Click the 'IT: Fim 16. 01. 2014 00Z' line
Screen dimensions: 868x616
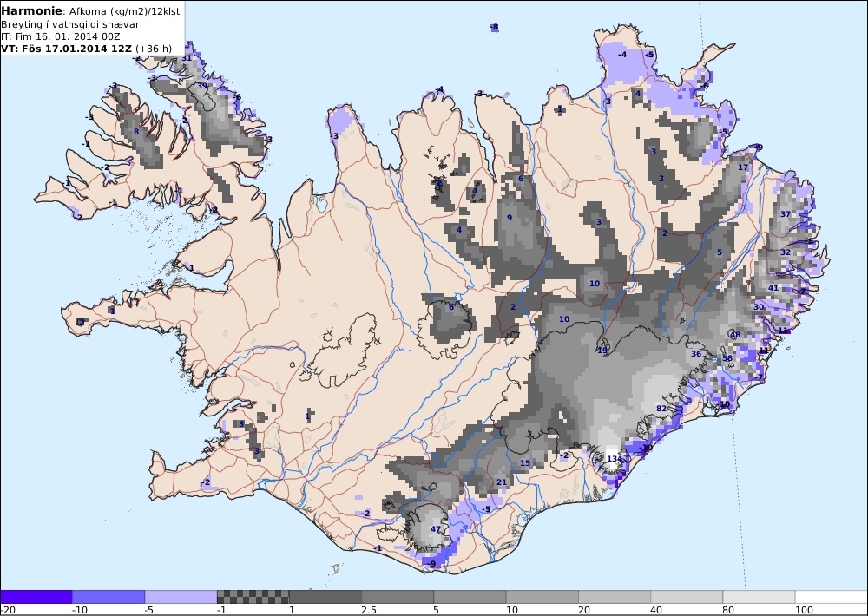(x=60, y=36)
